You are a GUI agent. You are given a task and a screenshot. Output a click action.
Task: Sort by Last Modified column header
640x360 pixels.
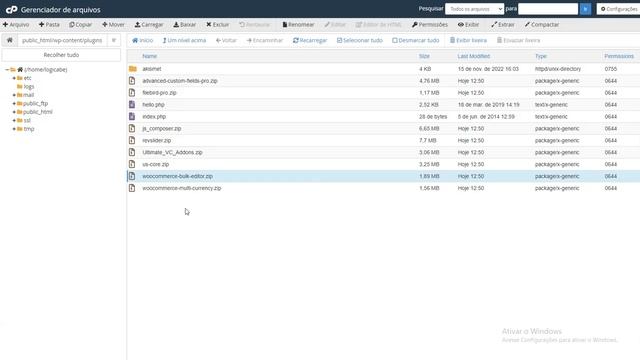(x=473, y=56)
